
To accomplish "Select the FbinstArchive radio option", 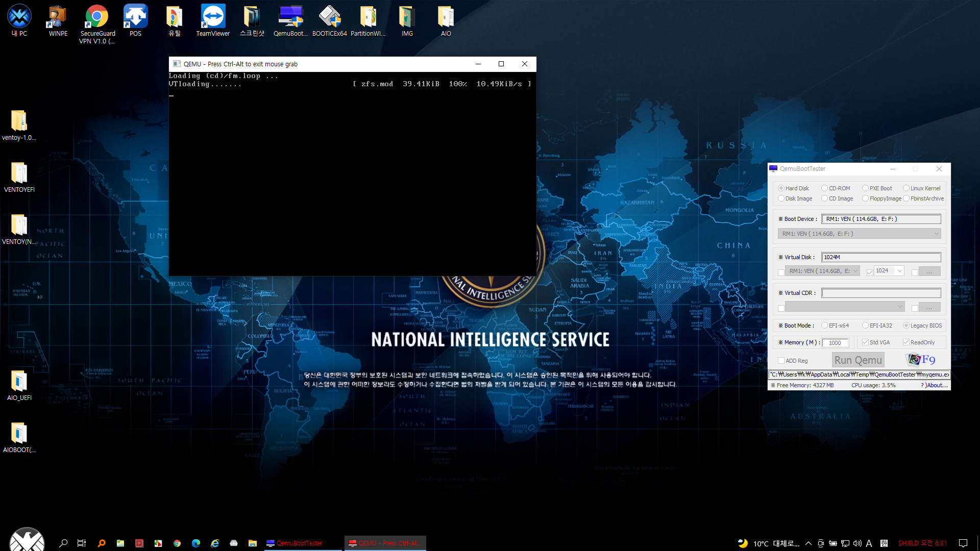I will click(x=923, y=198).
